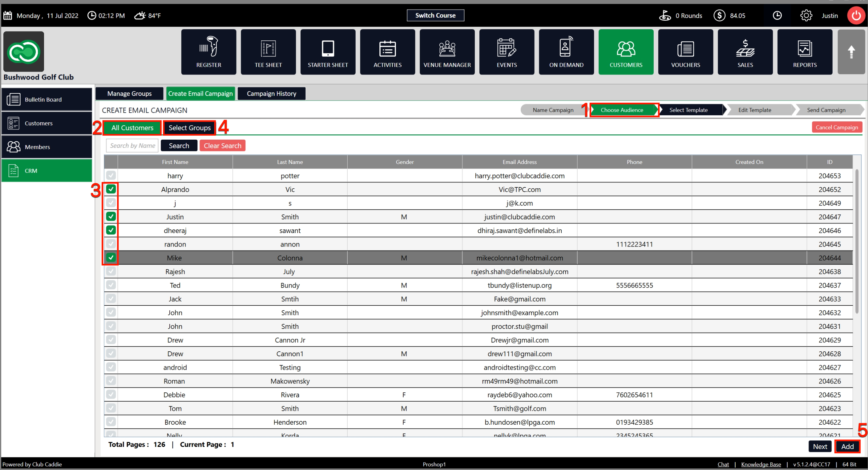
Task: Switch to the Manage Groups tab
Action: point(129,93)
